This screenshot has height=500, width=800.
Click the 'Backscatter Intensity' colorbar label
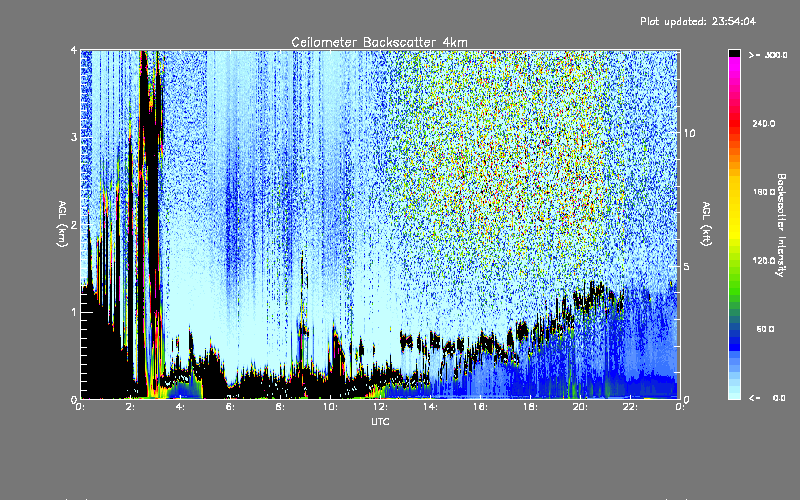pos(781,224)
